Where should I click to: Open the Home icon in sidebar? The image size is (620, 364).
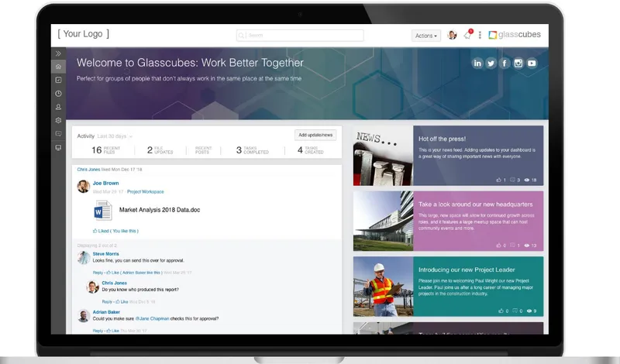pos(58,67)
